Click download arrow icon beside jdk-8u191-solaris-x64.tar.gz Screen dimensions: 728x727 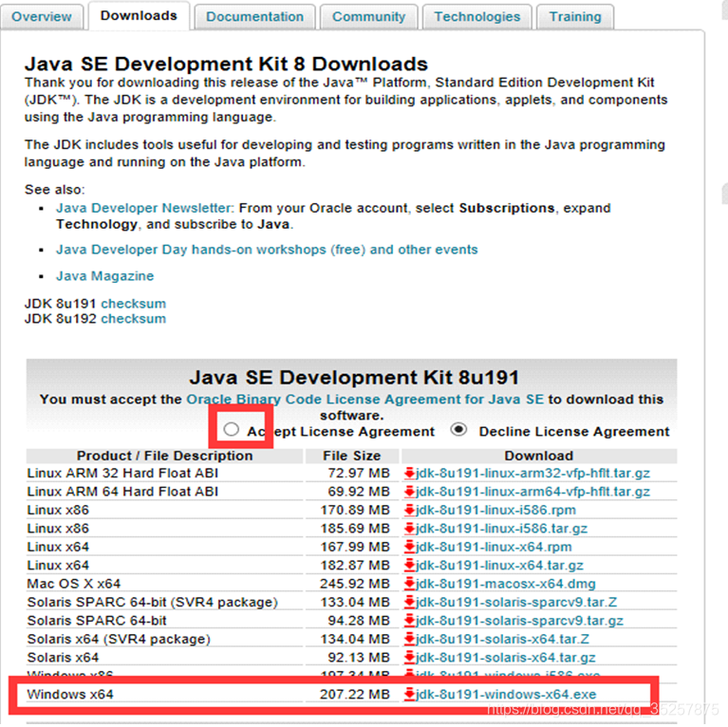click(x=409, y=658)
